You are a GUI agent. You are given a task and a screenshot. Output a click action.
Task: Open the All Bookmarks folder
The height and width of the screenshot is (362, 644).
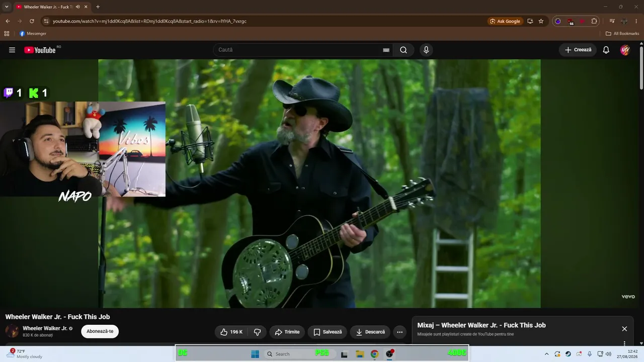click(622, 34)
